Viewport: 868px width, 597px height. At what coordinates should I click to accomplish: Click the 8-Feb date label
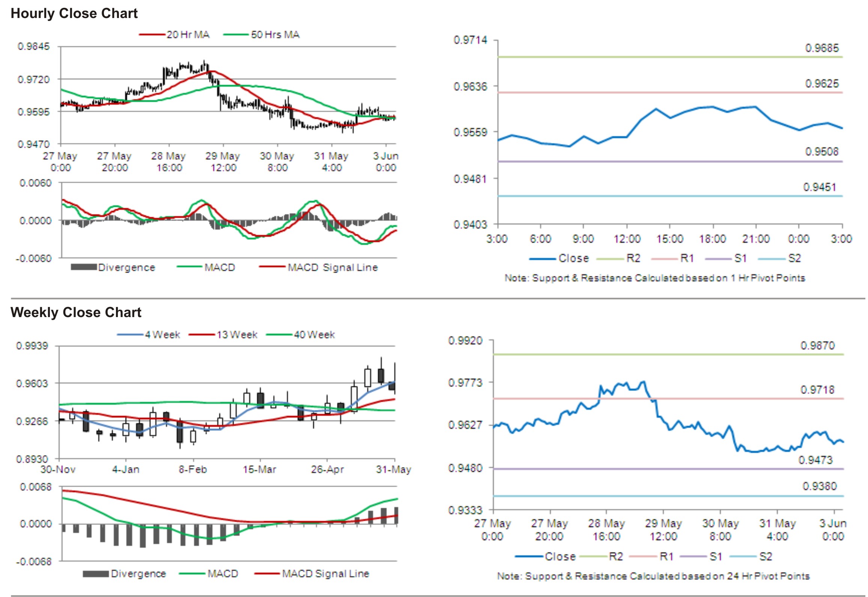193,469
